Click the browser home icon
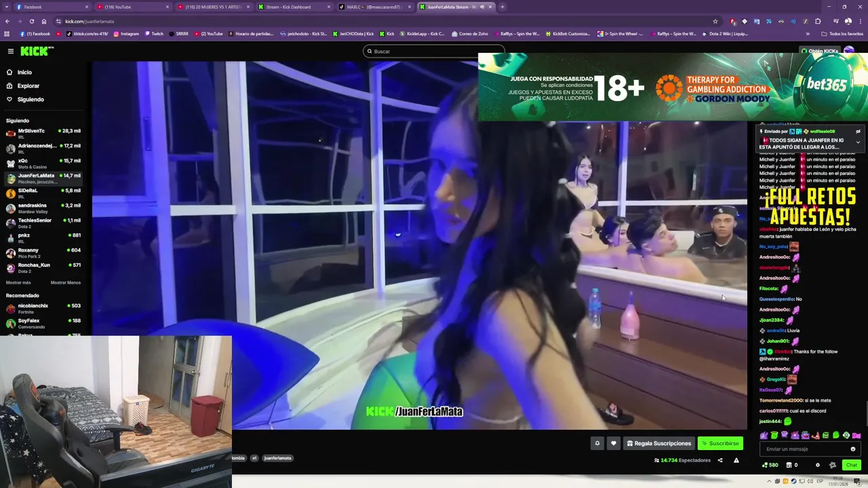Screen dimensions: 868x488 tap(44, 21)
